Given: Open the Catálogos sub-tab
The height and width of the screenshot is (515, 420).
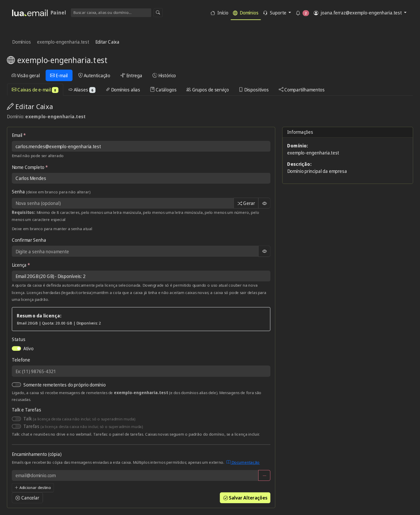Looking at the screenshot, I should (x=163, y=90).
